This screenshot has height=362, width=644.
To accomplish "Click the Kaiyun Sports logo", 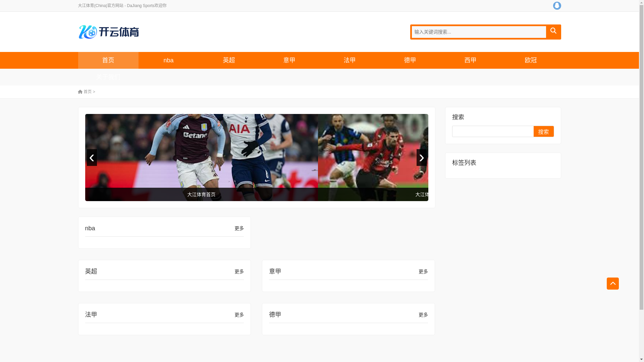I will 109,32.
